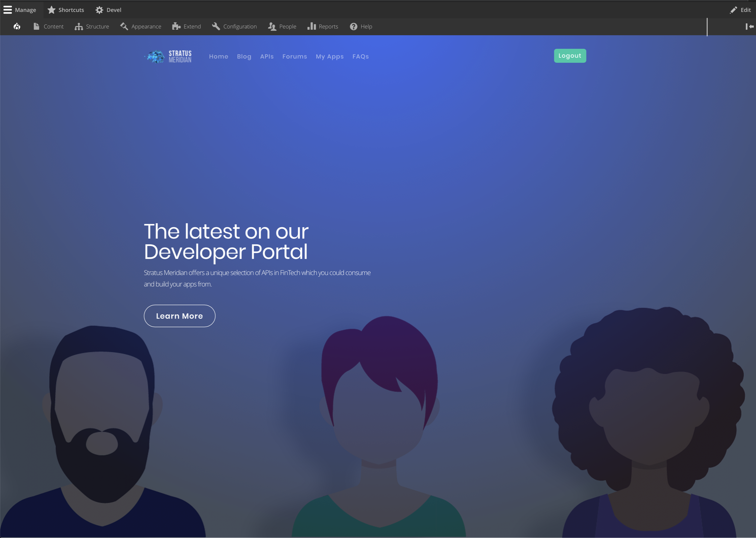Click the Stratus Meridian logo
The height and width of the screenshot is (538, 756).
(x=168, y=56)
